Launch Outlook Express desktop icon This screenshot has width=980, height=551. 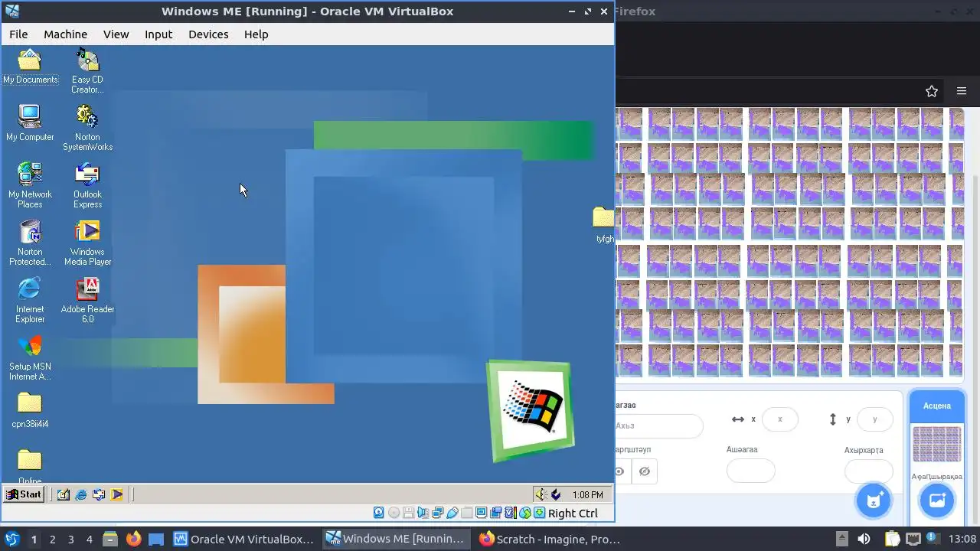(x=87, y=184)
